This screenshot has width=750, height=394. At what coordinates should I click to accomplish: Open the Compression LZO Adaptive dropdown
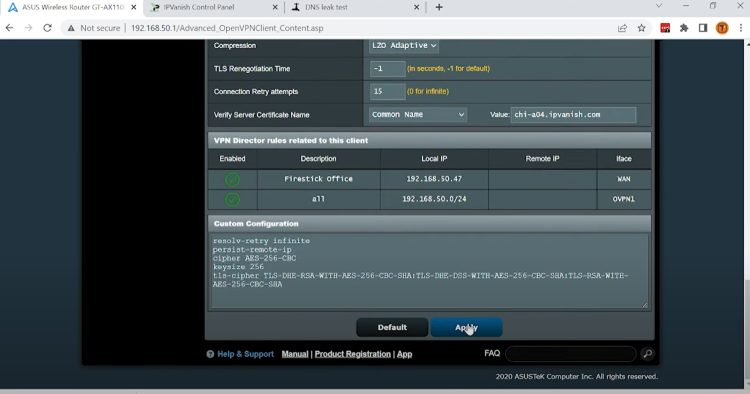tap(404, 45)
